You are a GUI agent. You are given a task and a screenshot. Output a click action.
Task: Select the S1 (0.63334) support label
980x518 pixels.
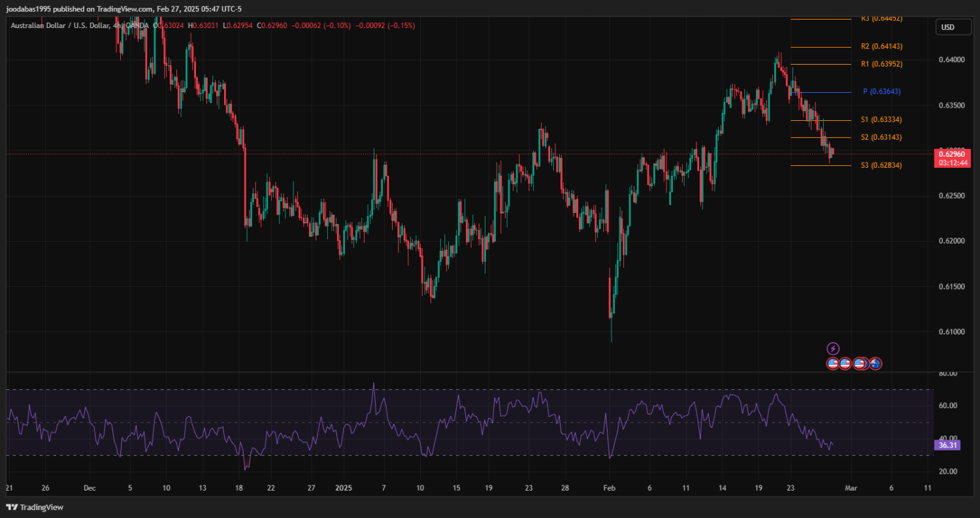coord(881,120)
